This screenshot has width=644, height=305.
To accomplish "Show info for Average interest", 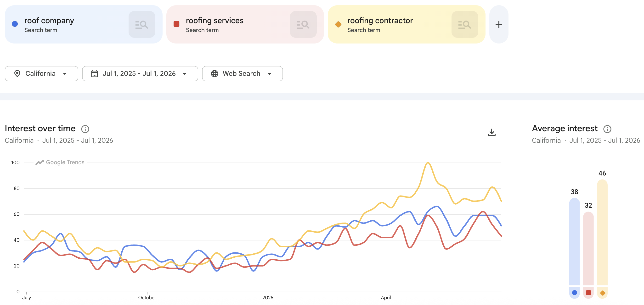I will click(607, 129).
